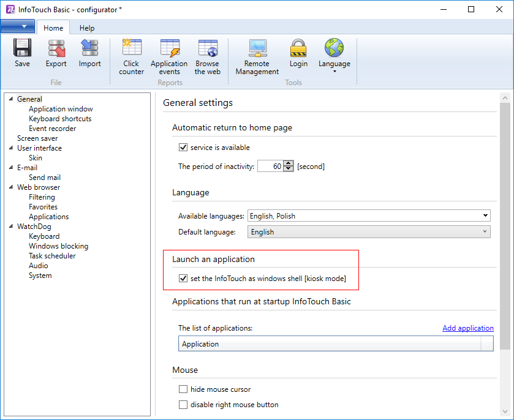The image size is (514, 420).
Task: Click the settings panel scroll down arrow
Action: click(x=505, y=411)
